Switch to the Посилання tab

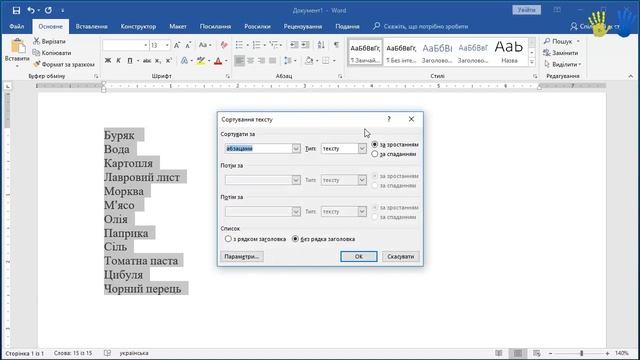(x=215, y=27)
